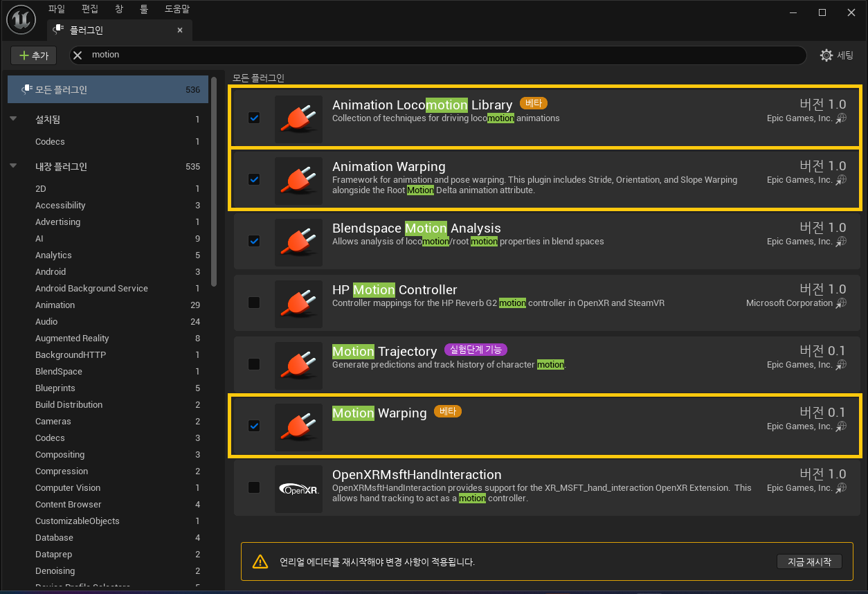Click the 추가 button
The height and width of the screenshot is (594, 868).
[x=33, y=55]
